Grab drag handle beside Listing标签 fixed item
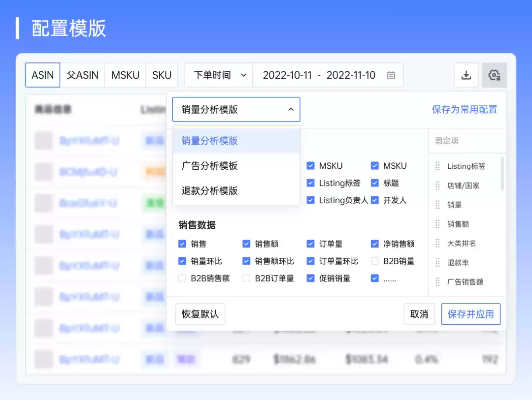This screenshot has width=532, height=400. pyautogui.click(x=437, y=166)
